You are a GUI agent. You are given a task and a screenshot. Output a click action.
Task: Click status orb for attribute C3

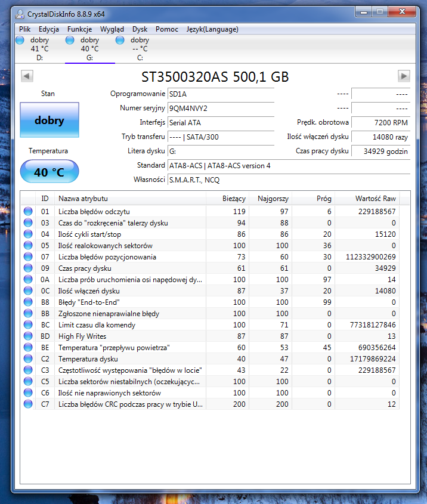(x=28, y=370)
